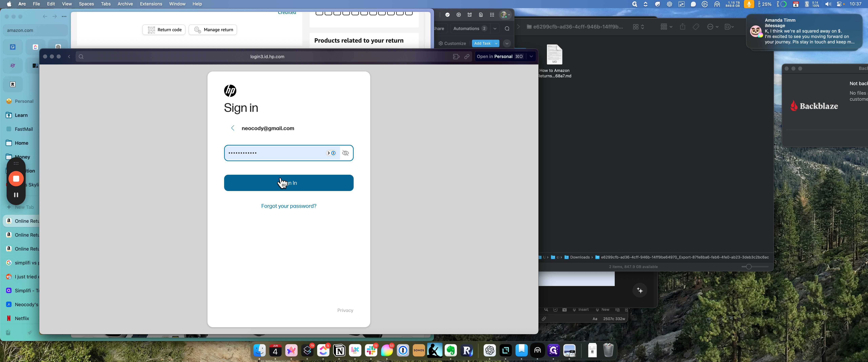Open the more actions ellipsis menu in Finder

coord(713,27)
